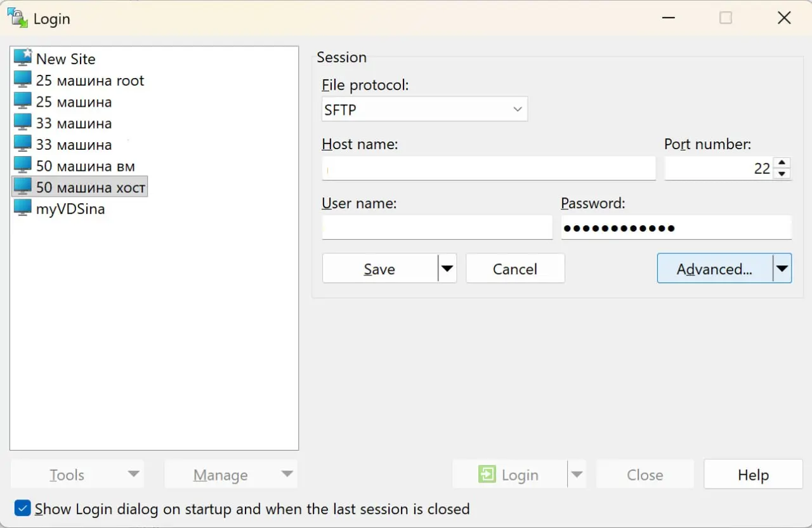This screenshot has height=528, width=812.
Task: Expand the Login button dropdown arrow
Action: click(576, 475)
